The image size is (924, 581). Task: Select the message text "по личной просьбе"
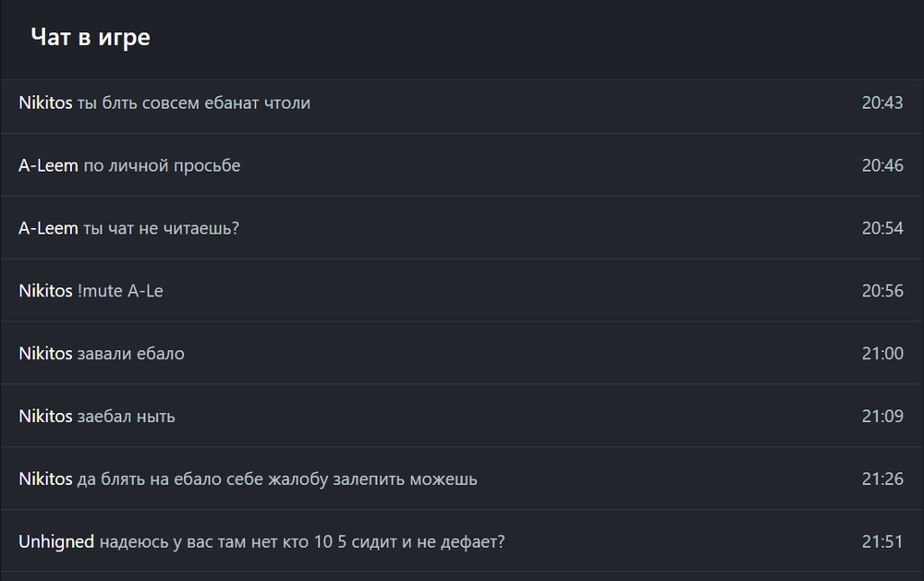pos(162,166)
